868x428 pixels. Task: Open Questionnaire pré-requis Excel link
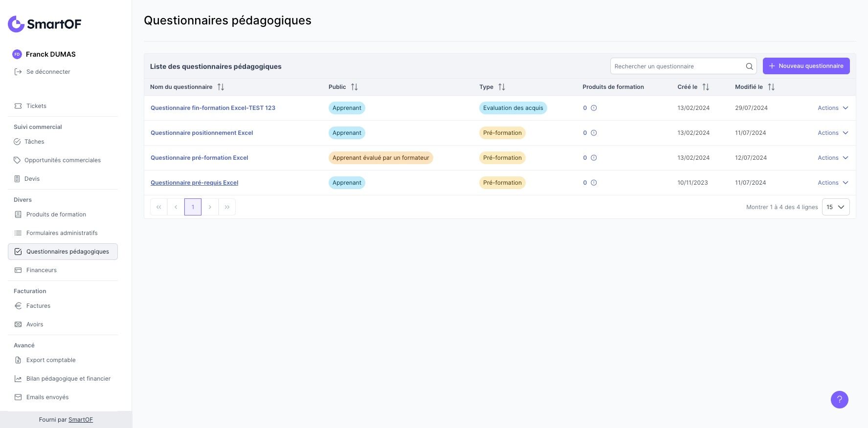[194, 183]
